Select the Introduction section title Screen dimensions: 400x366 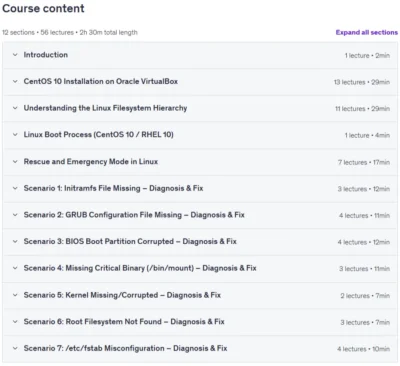coord(46,55)
